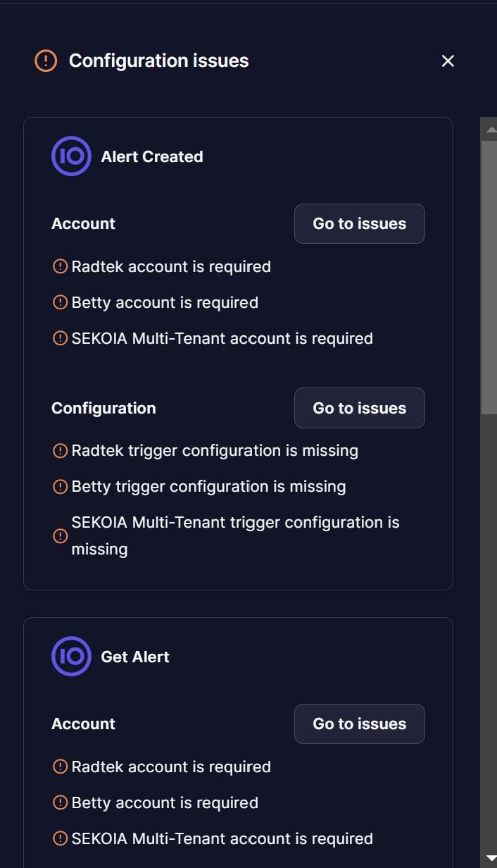Click warning icon beside Radtek trigger configuration missing
Screen dimensions: 497x868
click(x=61, y=450)
